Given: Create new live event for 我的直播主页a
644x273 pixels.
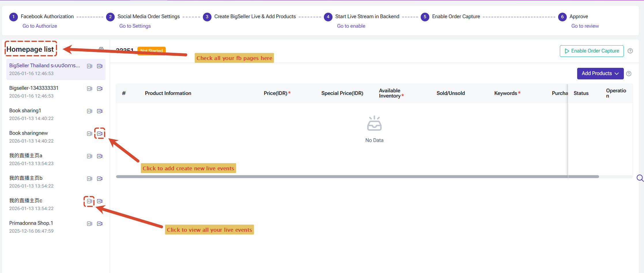Looking at the screenshot, I should [100, 156].
